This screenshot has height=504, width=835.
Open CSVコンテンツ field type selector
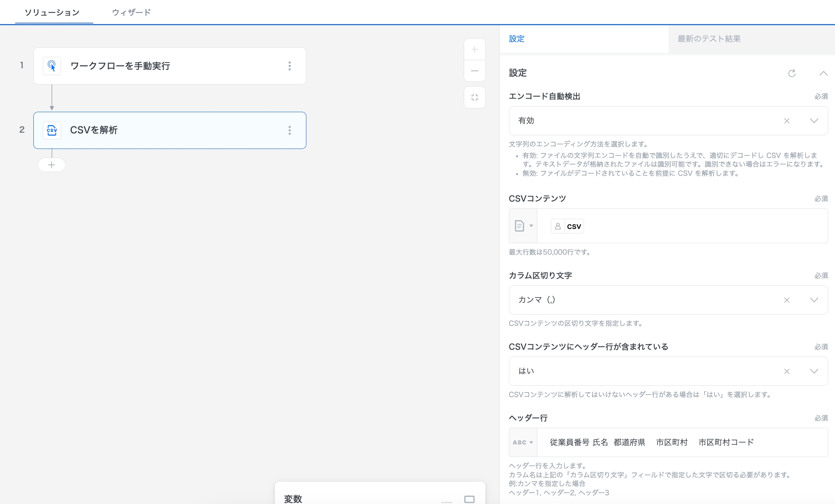tap(523, 226)
